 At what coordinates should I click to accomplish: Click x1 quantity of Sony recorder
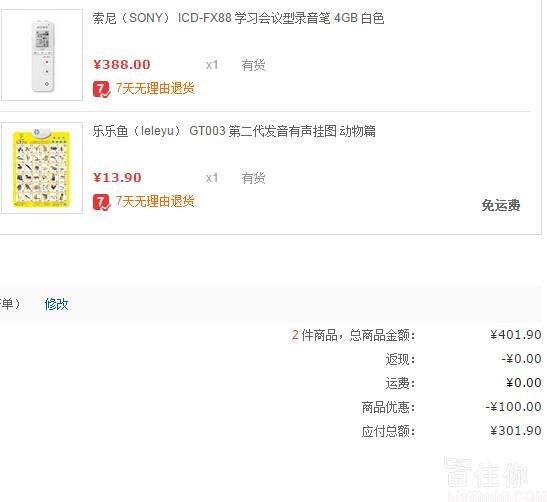(212, 65)
